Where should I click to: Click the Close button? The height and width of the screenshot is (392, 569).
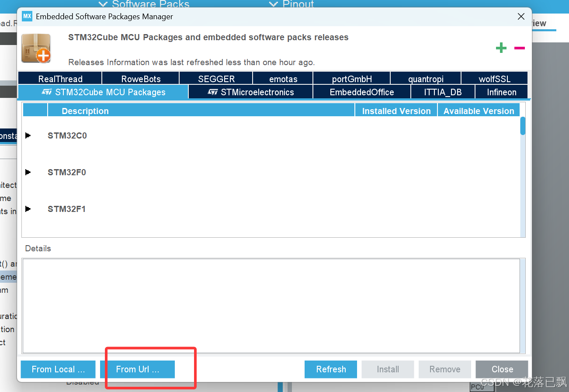tap(502, 369)
